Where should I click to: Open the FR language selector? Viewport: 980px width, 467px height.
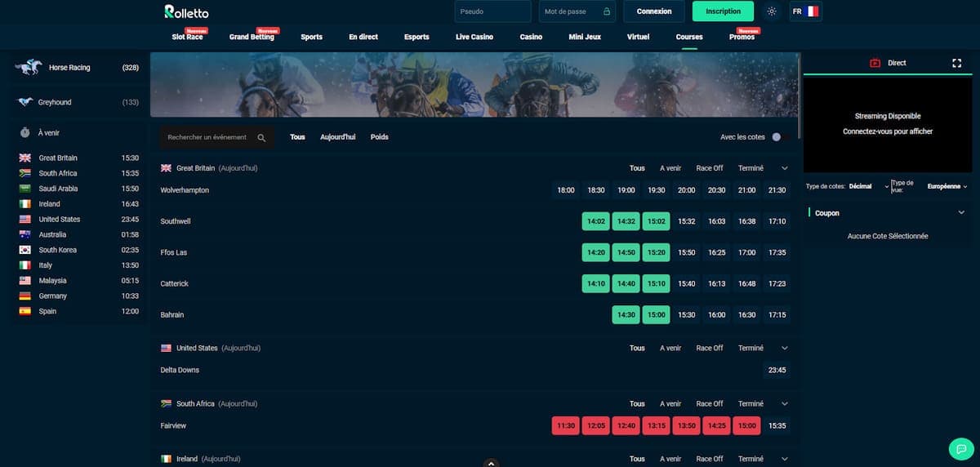(804, 11)
